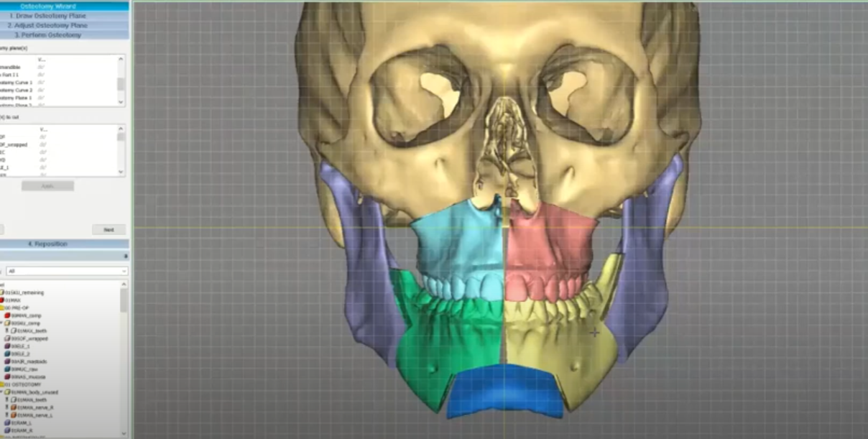Click the 01SKU_remaining object icon
The width and height of the screenshot is (868, 439).
coord(4,292)
